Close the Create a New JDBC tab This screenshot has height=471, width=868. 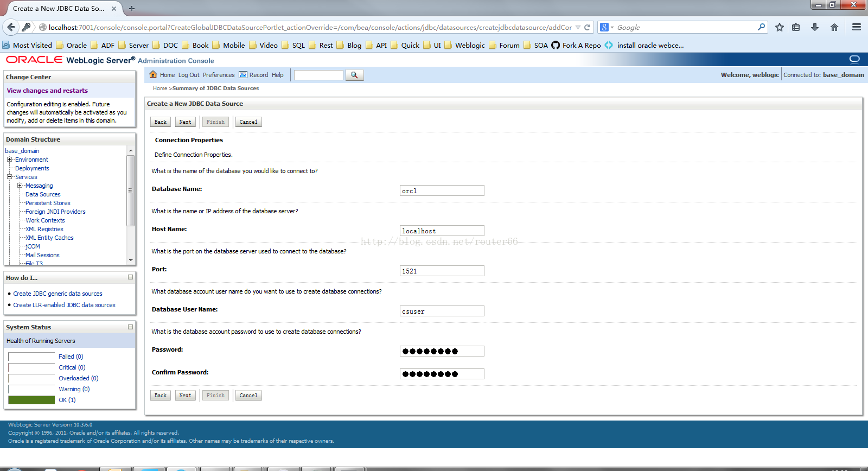(x=113, y=9)
